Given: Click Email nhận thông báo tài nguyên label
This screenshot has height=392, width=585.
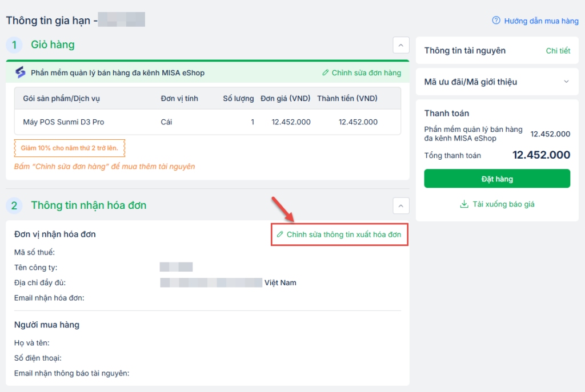Looking at the screenshot, I should tap(71, 373).
